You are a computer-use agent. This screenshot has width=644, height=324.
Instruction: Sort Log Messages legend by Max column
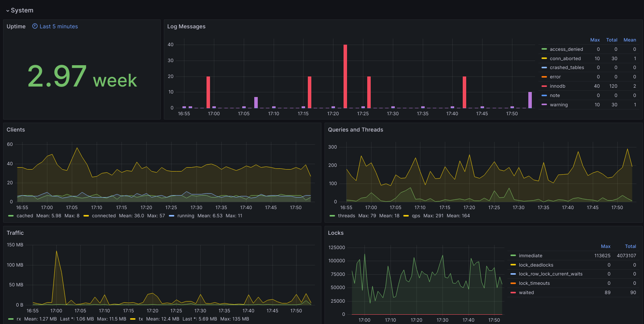595,40
